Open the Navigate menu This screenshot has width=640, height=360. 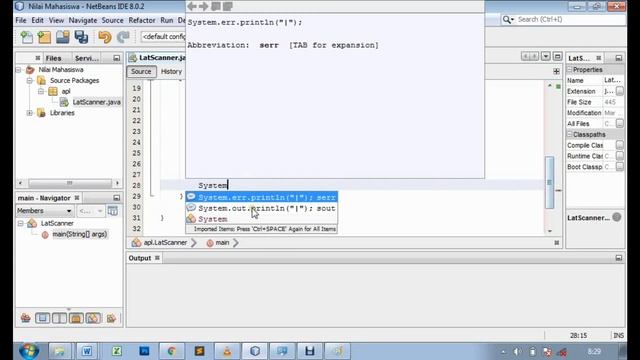point(83,20)
